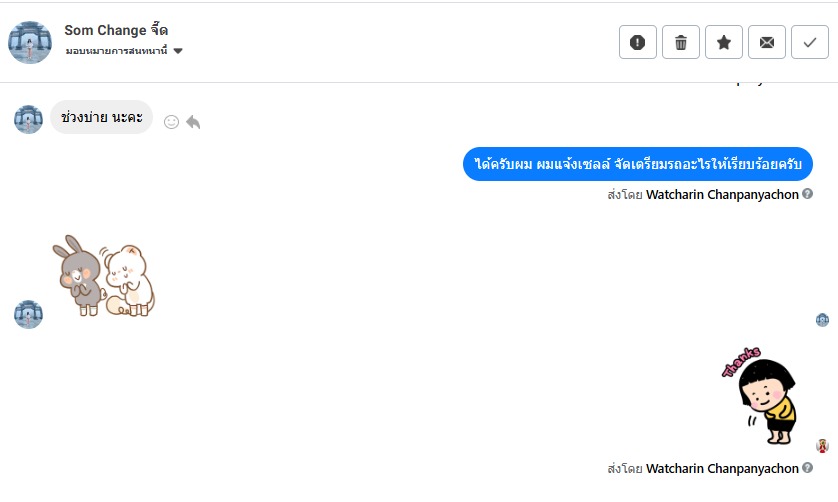This screenshot has height=502, width=838.
Task: Mark conversation unread with envelope icon
Action: coord(767,42)
